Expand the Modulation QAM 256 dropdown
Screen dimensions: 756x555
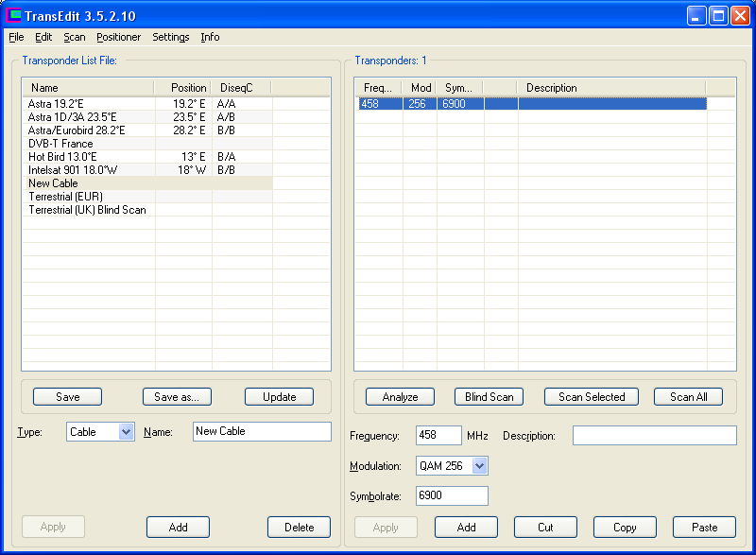pyautogui.click(x=479, y=465)
